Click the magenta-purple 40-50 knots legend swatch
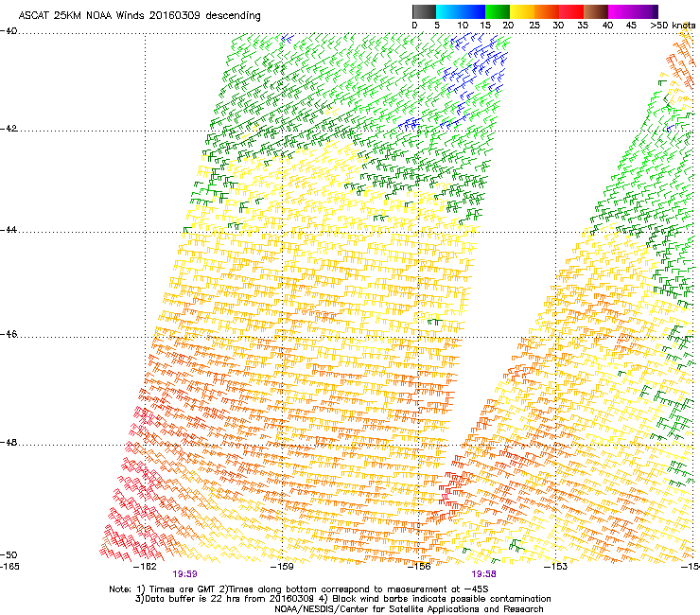This screenshot has height=615, width=700. pos(633,11)
